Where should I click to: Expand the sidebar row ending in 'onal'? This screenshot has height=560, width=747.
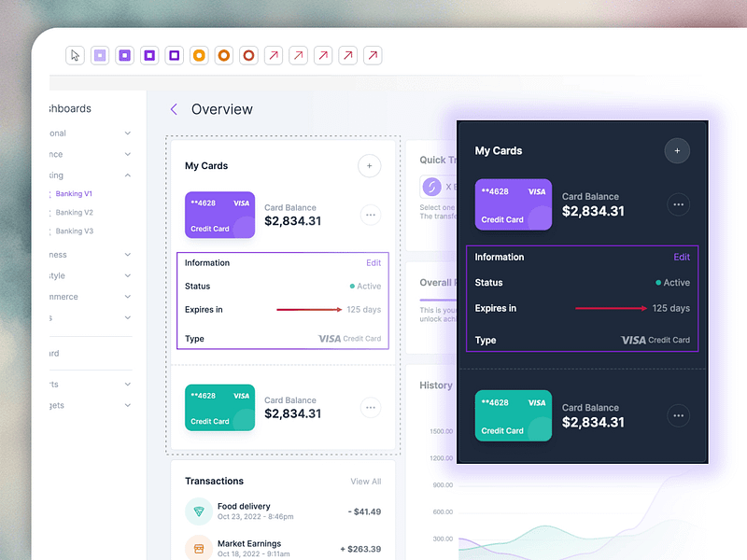(128, 133)
